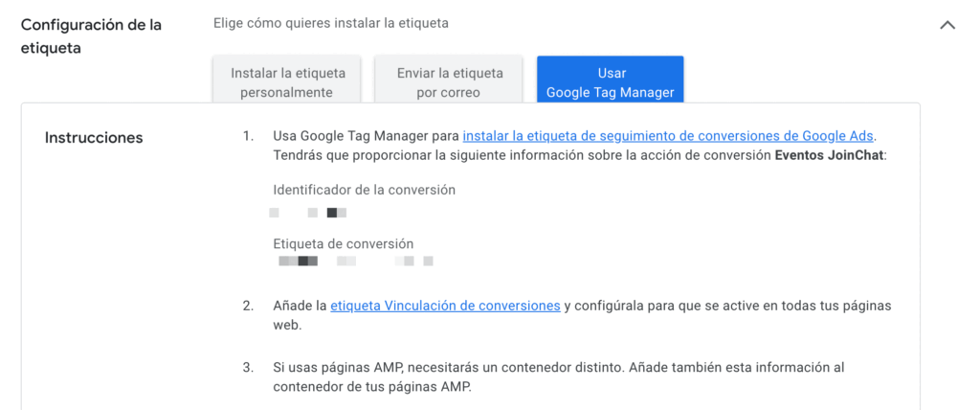Click the Identificador de la conversión label
The height and width of the screenshot is (410, 980).
tap(364, 190)
